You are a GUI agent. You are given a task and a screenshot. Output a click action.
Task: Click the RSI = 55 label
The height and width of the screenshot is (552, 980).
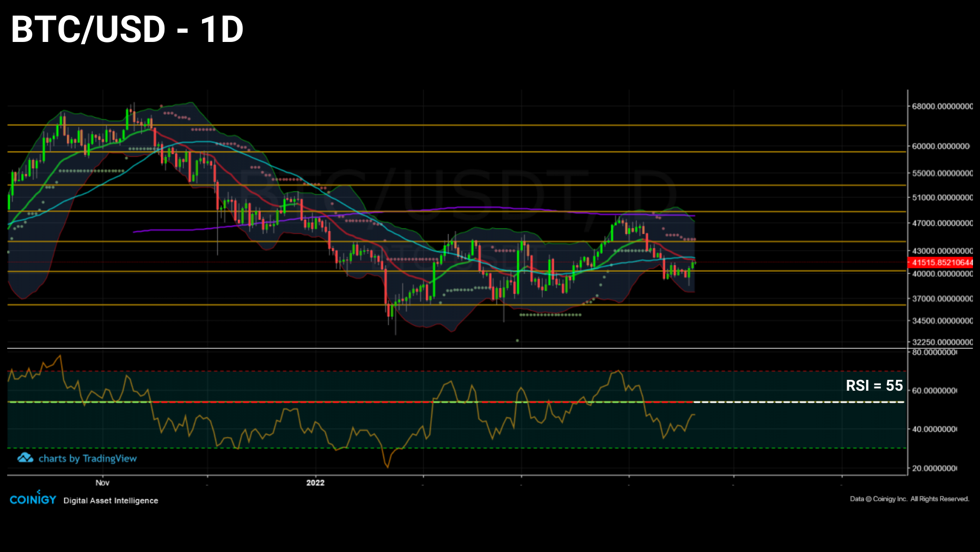click(874, 386)
